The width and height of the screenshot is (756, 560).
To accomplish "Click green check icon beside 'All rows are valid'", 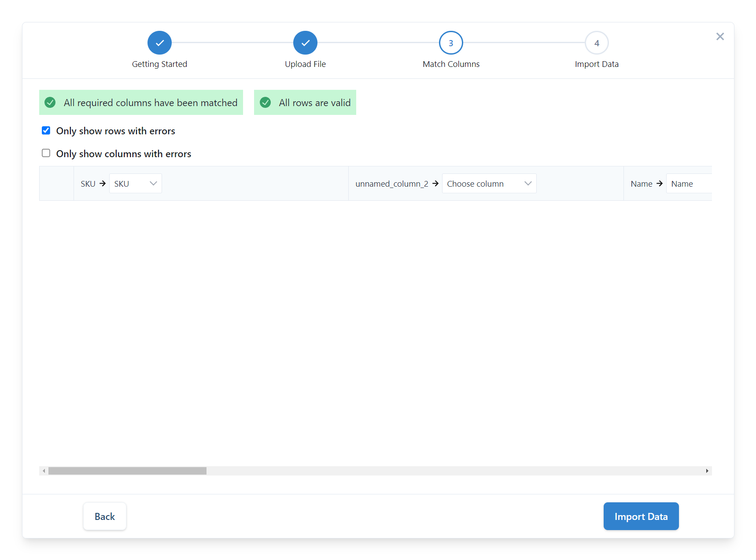I will tap(266, 103).
